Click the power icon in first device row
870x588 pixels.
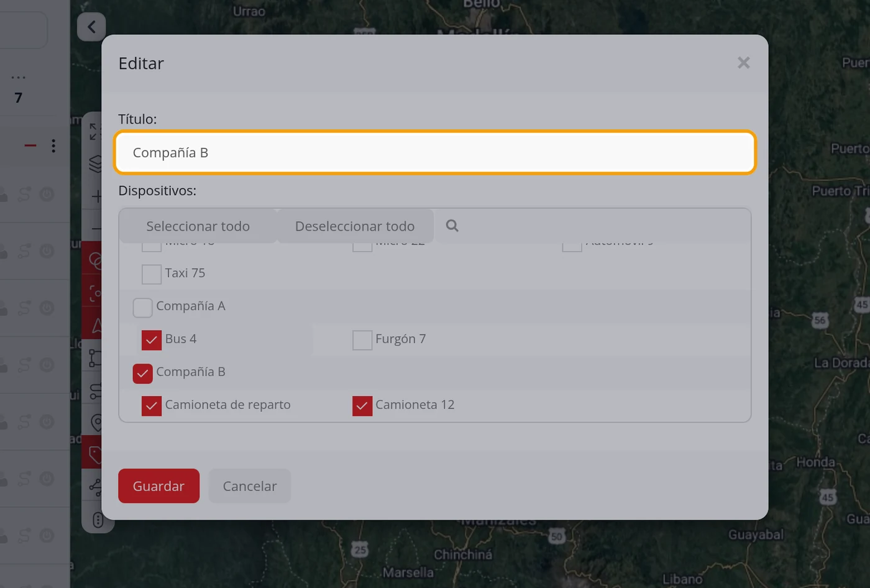[x=47, y=195]
